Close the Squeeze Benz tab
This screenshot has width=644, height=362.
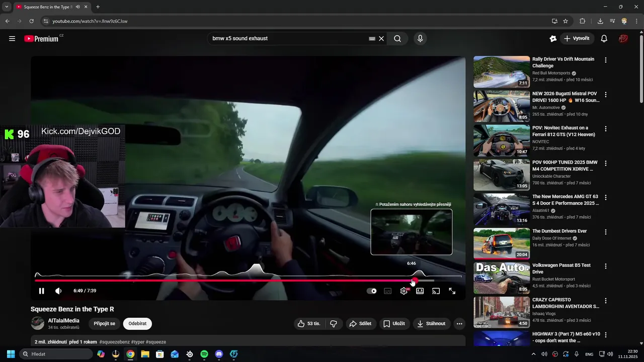[x=86, y=7]
